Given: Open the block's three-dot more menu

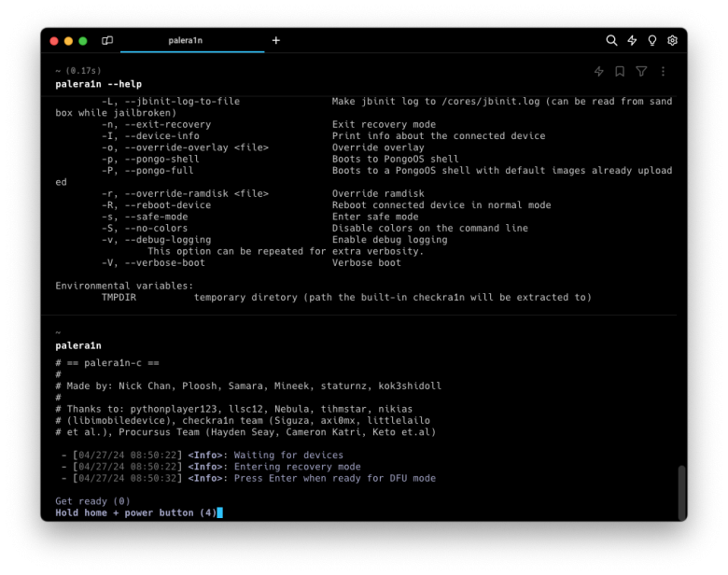Looking at the screenshot, I should click(663, 71).
